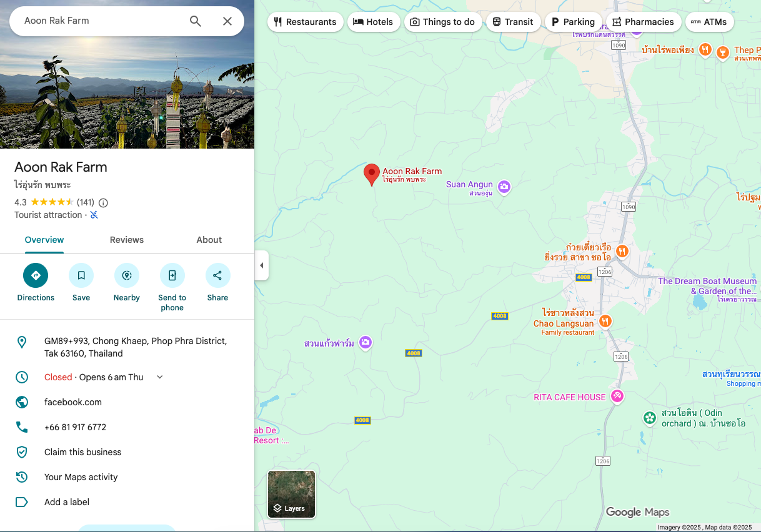
Task: Click the Tourist attraction category text
Action: click(48, 215)
